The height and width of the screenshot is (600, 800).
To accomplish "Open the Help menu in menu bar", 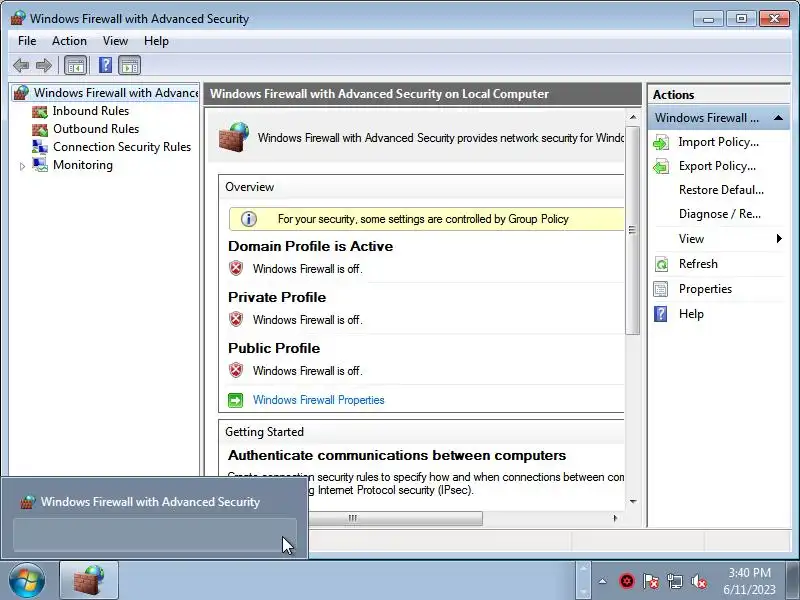I will (156, 41).
